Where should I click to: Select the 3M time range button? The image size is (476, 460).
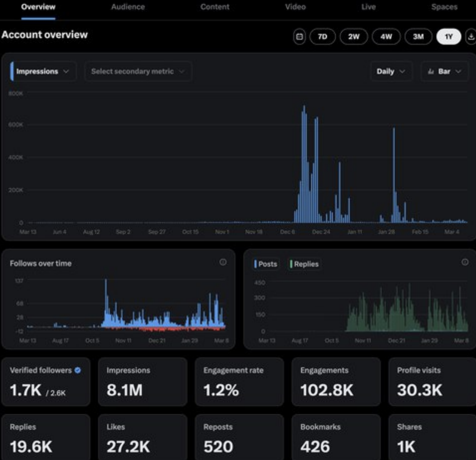(419, 37)
